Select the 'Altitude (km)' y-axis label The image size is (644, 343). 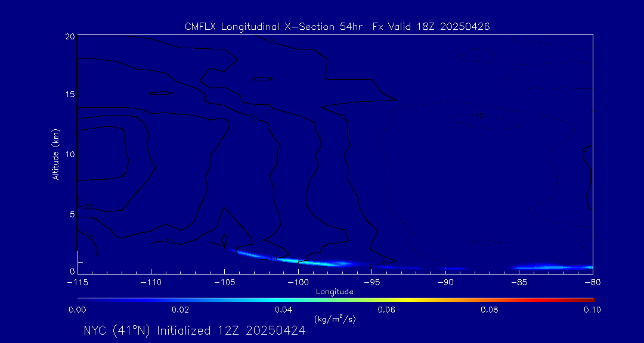(x=56, y=154)
